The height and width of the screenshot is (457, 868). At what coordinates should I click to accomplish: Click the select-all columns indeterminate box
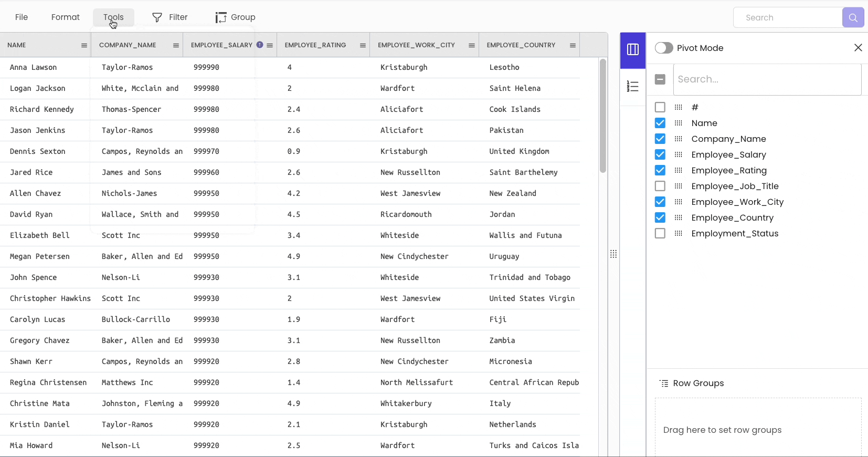[x=660, y=79]
